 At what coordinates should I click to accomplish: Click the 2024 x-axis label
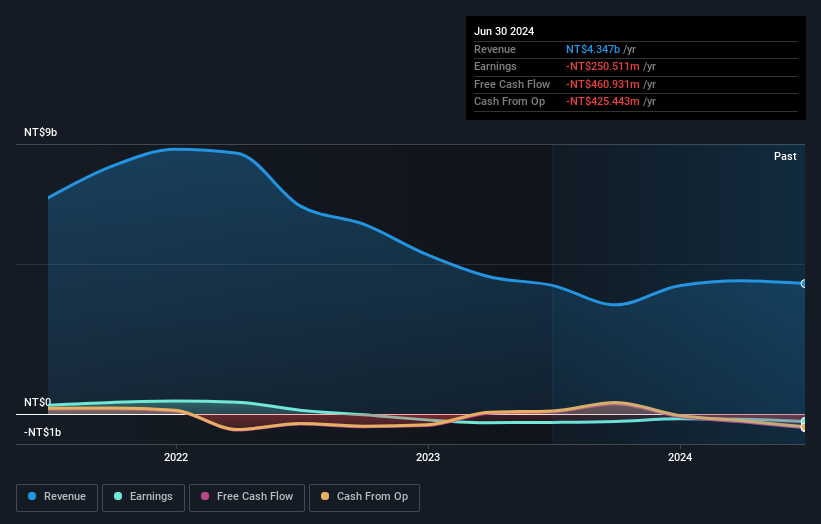click(x=680, y=457)
